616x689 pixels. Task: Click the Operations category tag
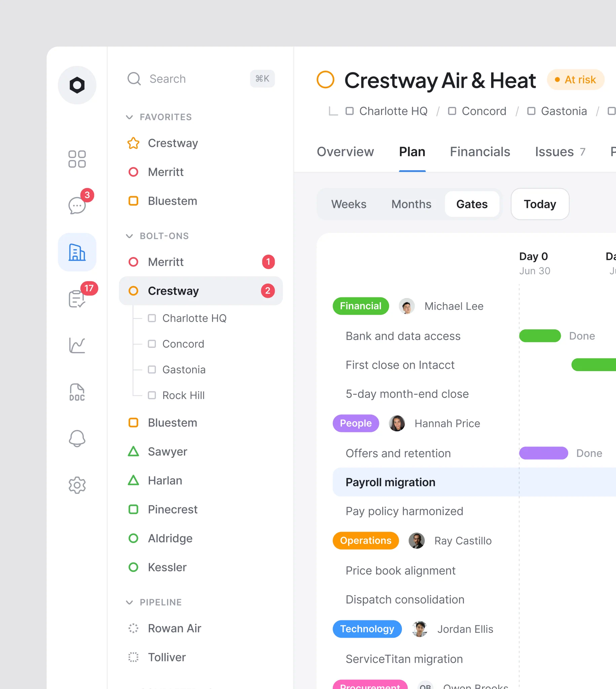coord(366,541)
